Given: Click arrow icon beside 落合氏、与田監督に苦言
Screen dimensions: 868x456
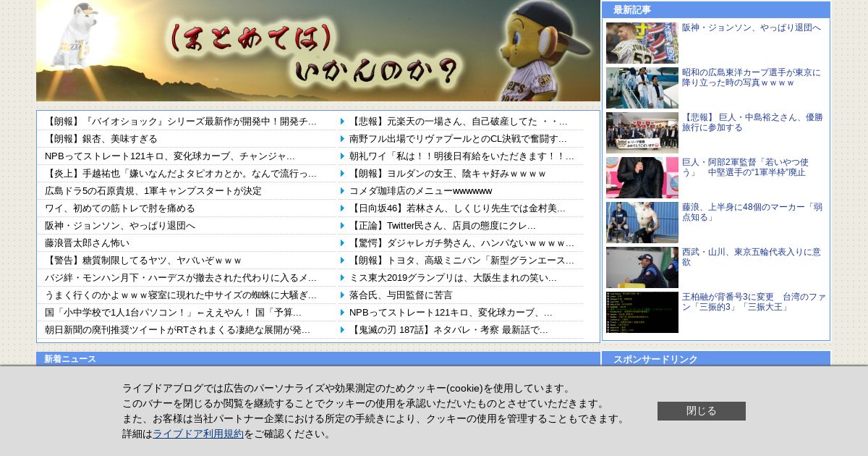Looking at the screenshot, I should point(343,295).
